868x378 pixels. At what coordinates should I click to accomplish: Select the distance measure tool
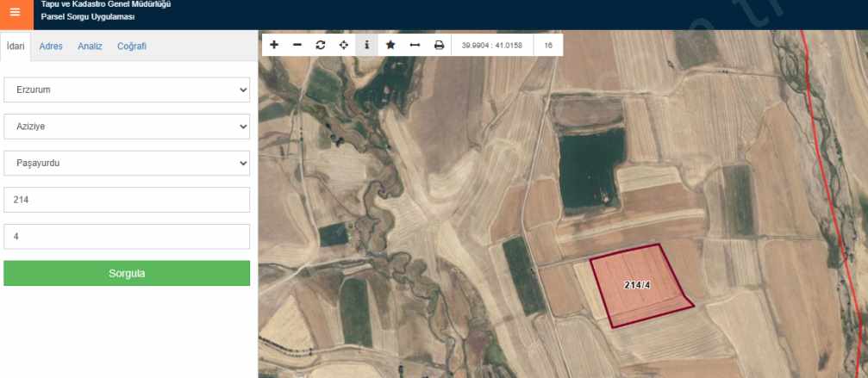click(415, 45)
